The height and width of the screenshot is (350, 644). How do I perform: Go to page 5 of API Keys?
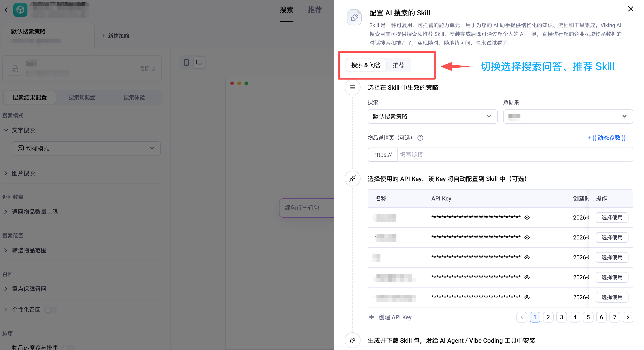(x=588, y=317)
